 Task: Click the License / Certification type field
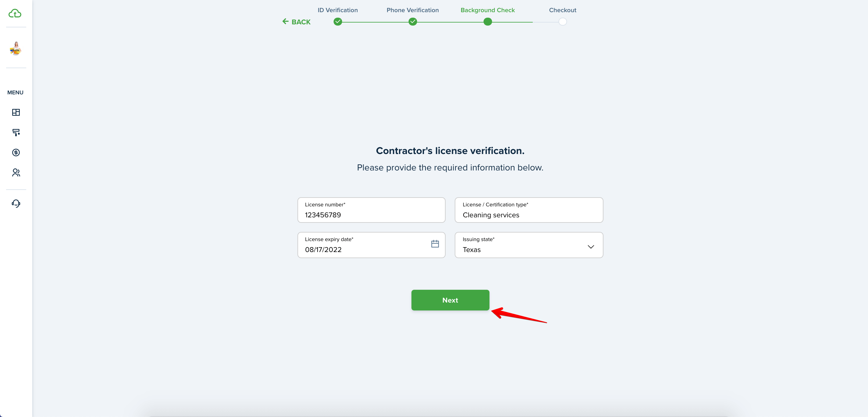point(529,210)
